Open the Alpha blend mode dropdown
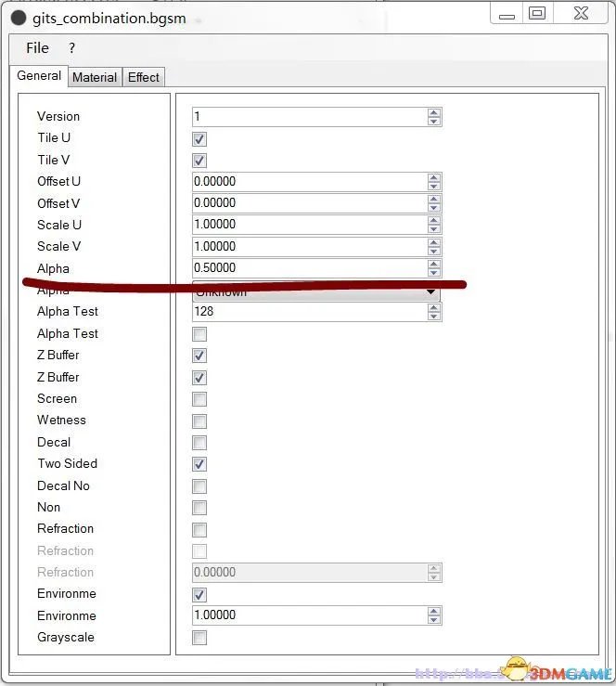The height and width of the screenshot is (686, 616). pyautogui.click(x=430, y=292)
